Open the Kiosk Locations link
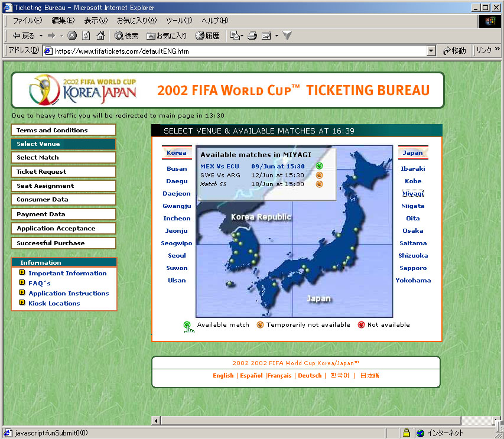Screen dimensions: 504x439 pyautogui.click(x=54, y=303)
